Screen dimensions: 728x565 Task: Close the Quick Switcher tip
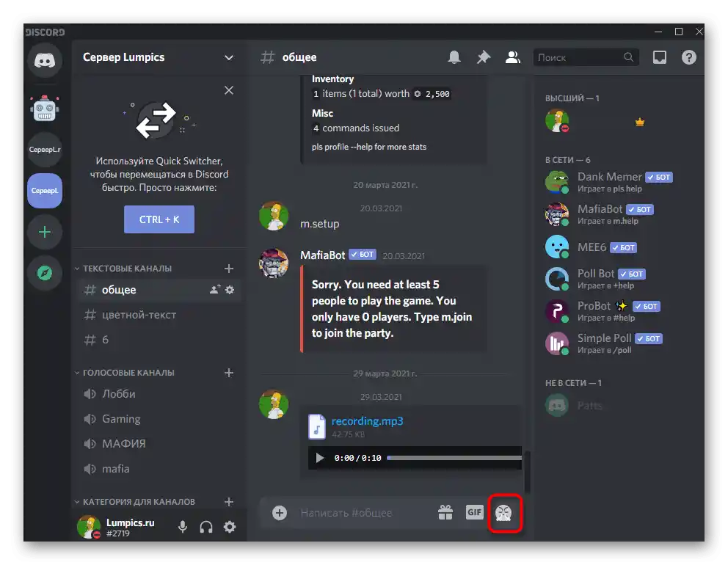tap(229, 90)
